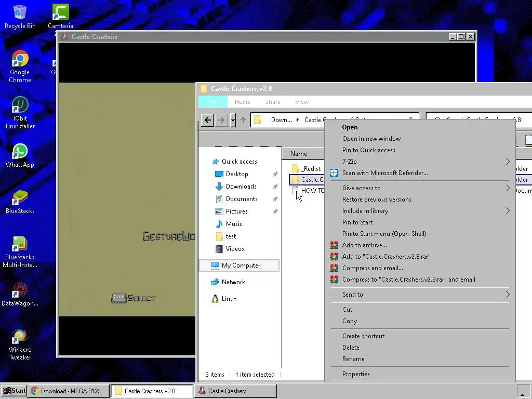Open Google Chrome desktop shortcut

[x=20, y=67]
